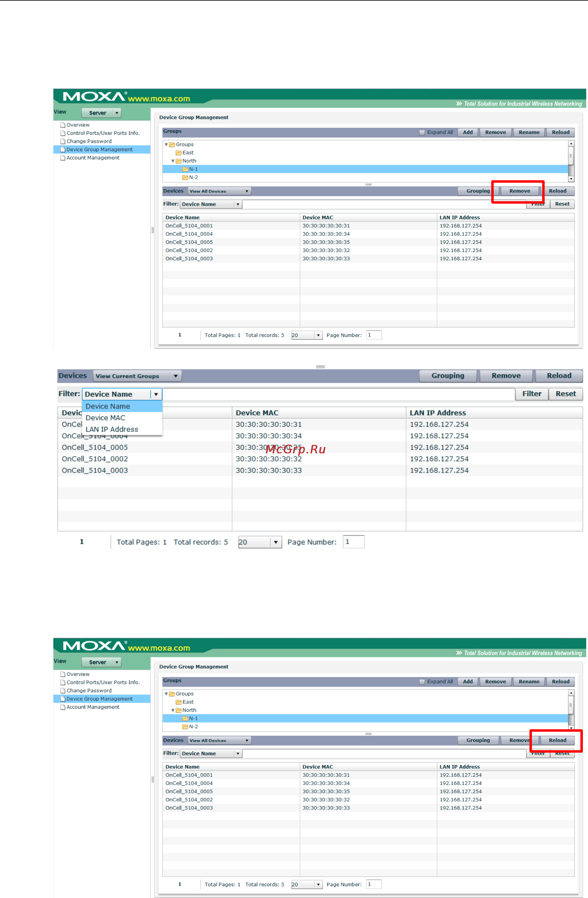The height and width of the screenshot is (898, 588).
Task: Open the View Current Groups dropdown
Action: pos(137,376)
